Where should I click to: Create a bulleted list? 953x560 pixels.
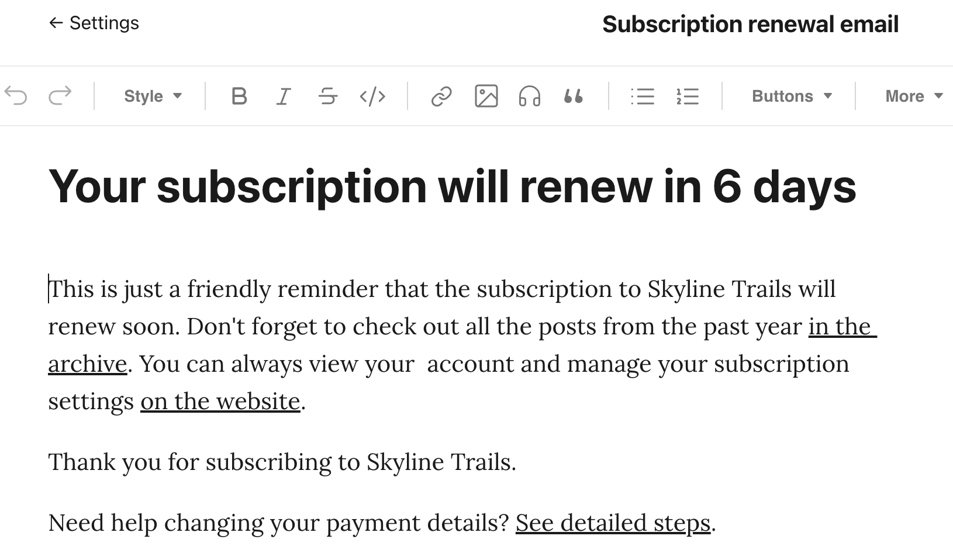click(x=643, y=96)
